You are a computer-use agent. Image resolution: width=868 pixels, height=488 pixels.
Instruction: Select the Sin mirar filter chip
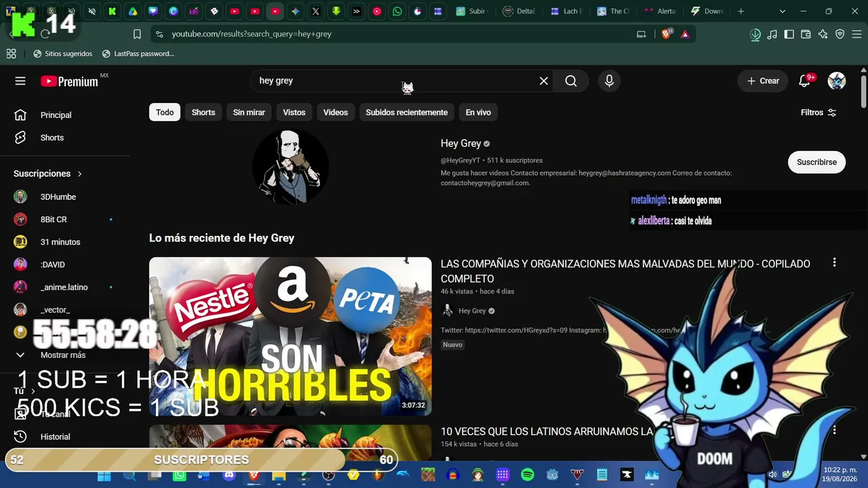[249, 113]
